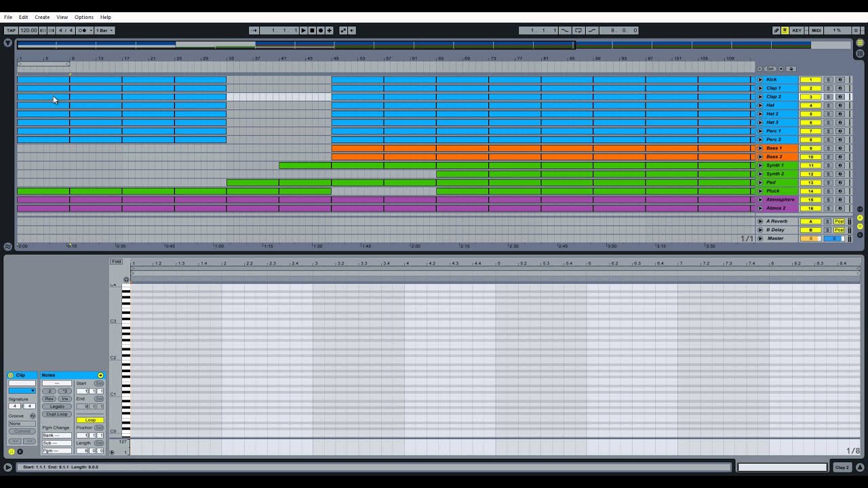Toggle the clip activator in Clip box
This screenshot has height=488, width=868.
pos(11,375)
